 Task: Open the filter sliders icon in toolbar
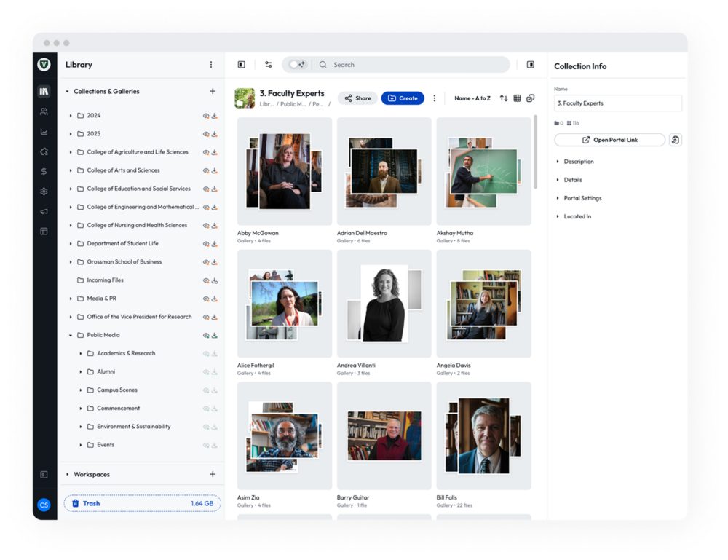coord(269,65)
